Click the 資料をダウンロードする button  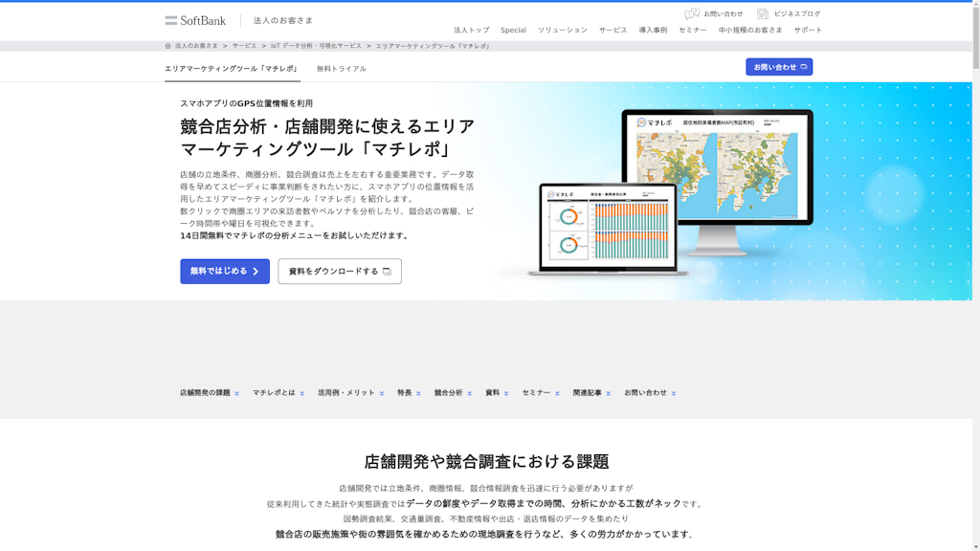tap(340, 272)
